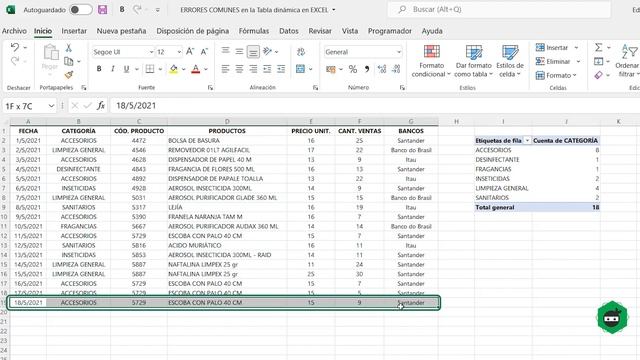Click Insertar in Celdas group
Viewport: 640px width, 360px height.
coord(552,48)
